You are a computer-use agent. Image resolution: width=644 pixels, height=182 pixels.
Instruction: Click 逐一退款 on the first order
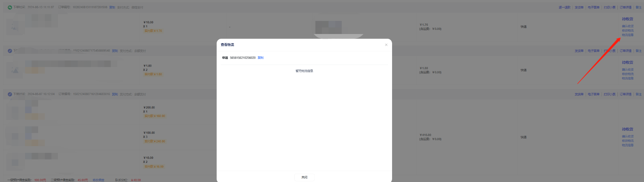tap(564, 7)
